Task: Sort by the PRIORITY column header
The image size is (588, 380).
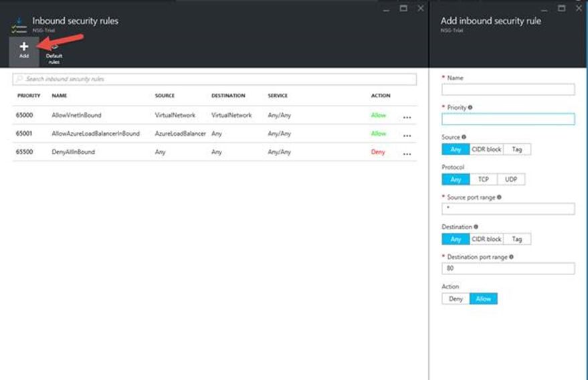Action: click(29, 96)
